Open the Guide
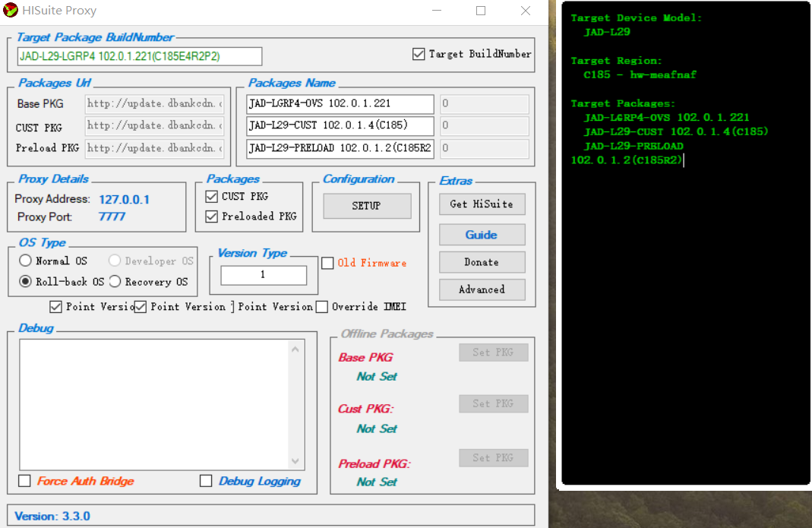Image resolution: width=812 pixels, height=528 pixels. coord(482,235)
